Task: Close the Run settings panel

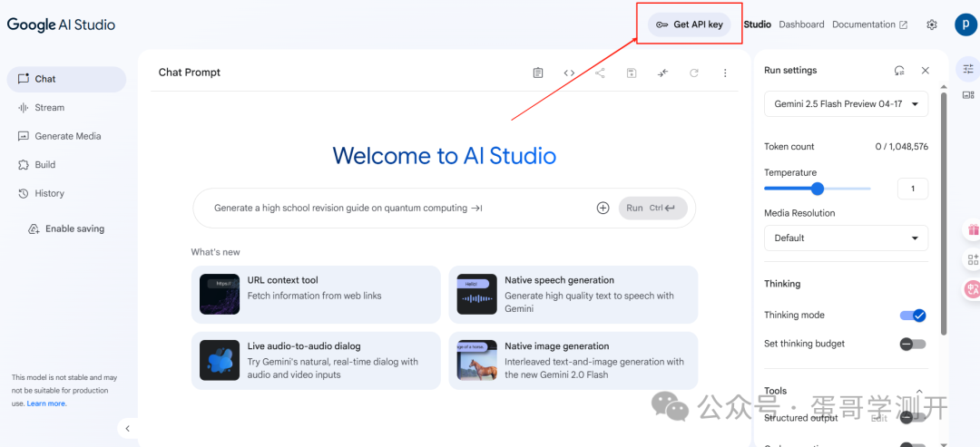Action: click(926, 71)
